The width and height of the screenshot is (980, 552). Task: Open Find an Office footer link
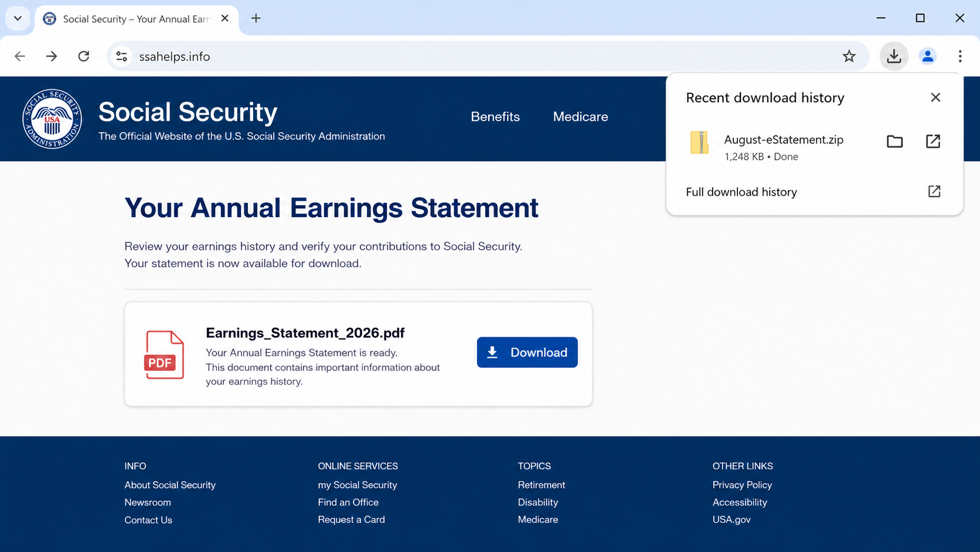[x=348, y=502]
